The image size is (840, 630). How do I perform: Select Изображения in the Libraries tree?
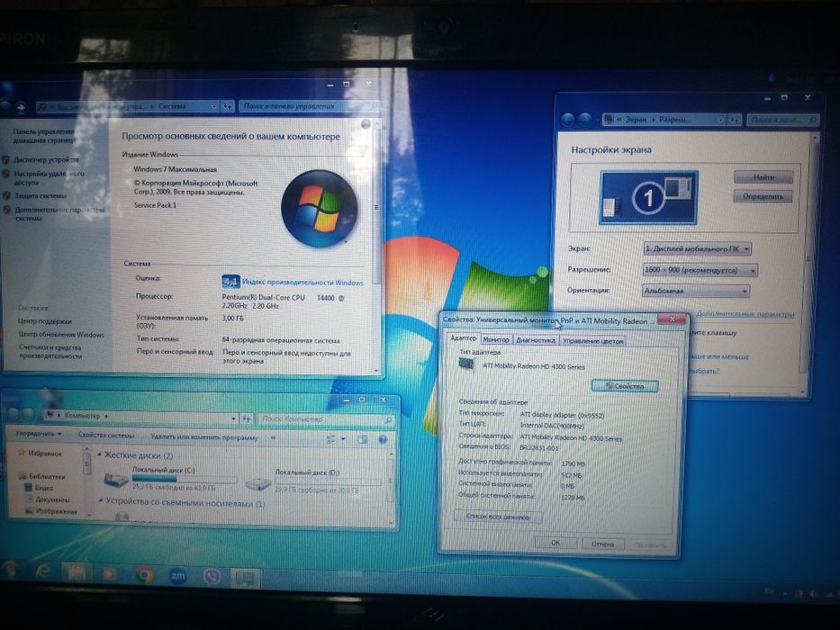(x=56, y=511)
